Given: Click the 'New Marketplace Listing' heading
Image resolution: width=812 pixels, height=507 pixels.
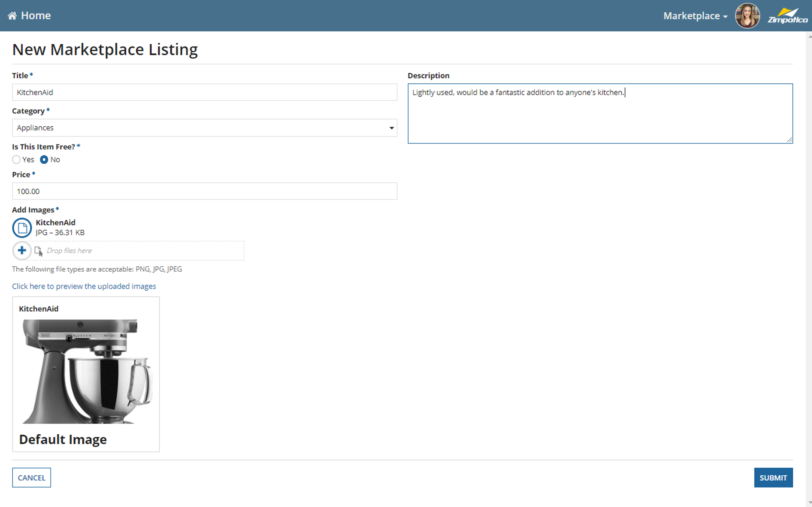Looking at the screenshot, I should click(105, 50).
